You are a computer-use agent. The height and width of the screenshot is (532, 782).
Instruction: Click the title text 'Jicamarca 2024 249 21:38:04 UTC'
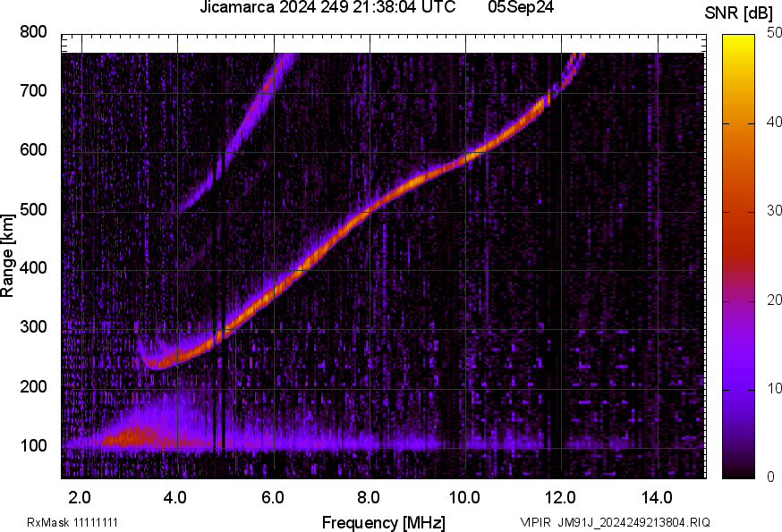pos(327,7)
